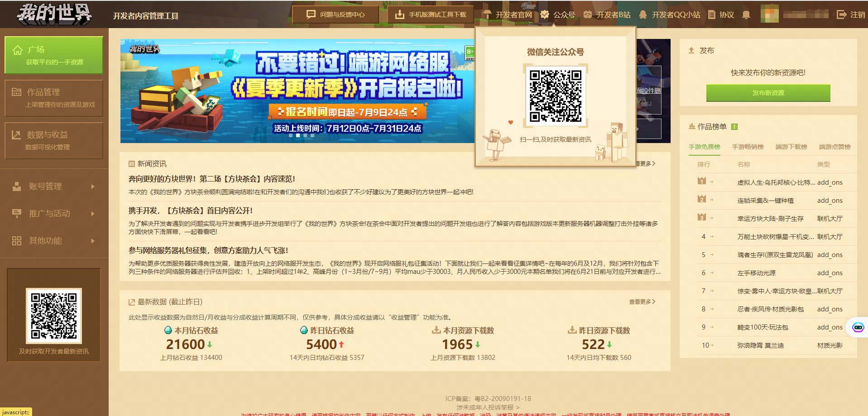Click the 本月钻石收益 diamond icon

168,330
